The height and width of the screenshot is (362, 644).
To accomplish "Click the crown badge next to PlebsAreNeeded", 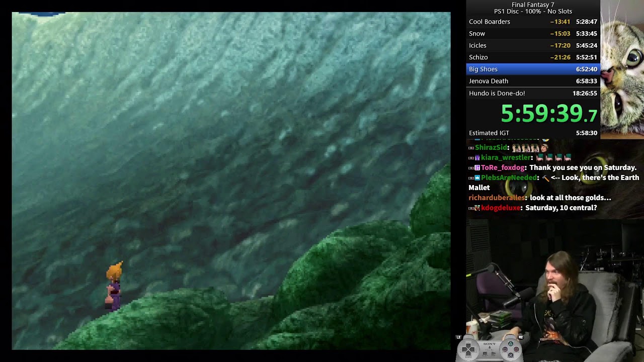I will pyautogui.click(x=477, y=178).
